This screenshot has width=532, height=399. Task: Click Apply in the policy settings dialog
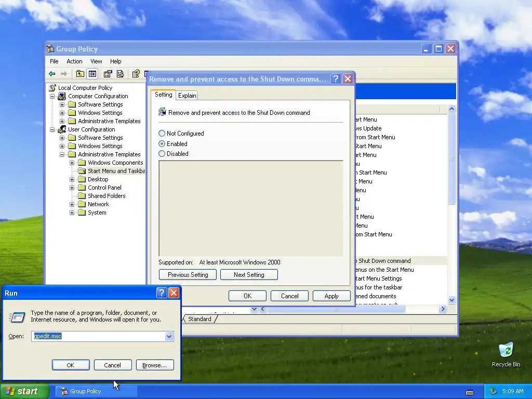(x=331, y=296)
